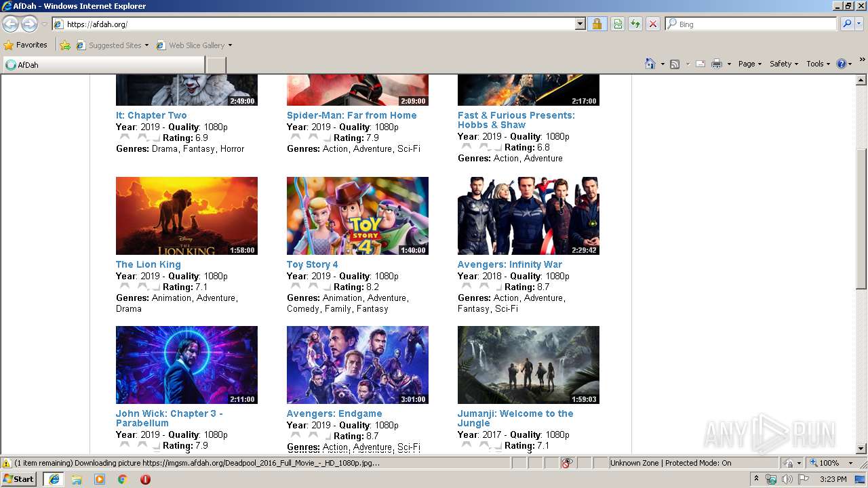Click the Bing search magnifier button
868x488 pixels.
[847, 24]
